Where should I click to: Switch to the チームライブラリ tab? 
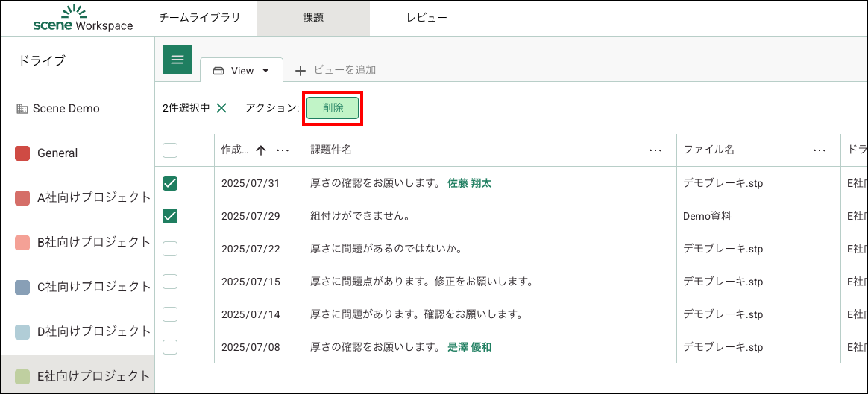(199, 18)
